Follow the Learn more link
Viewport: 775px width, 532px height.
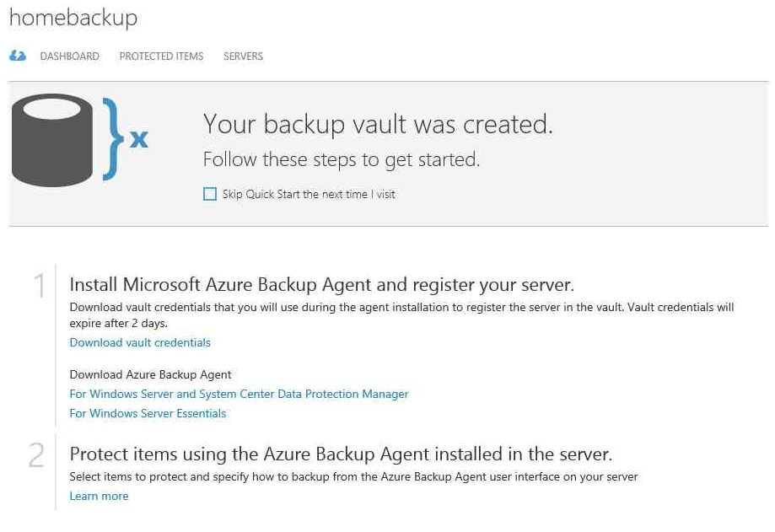pos(99,496)
